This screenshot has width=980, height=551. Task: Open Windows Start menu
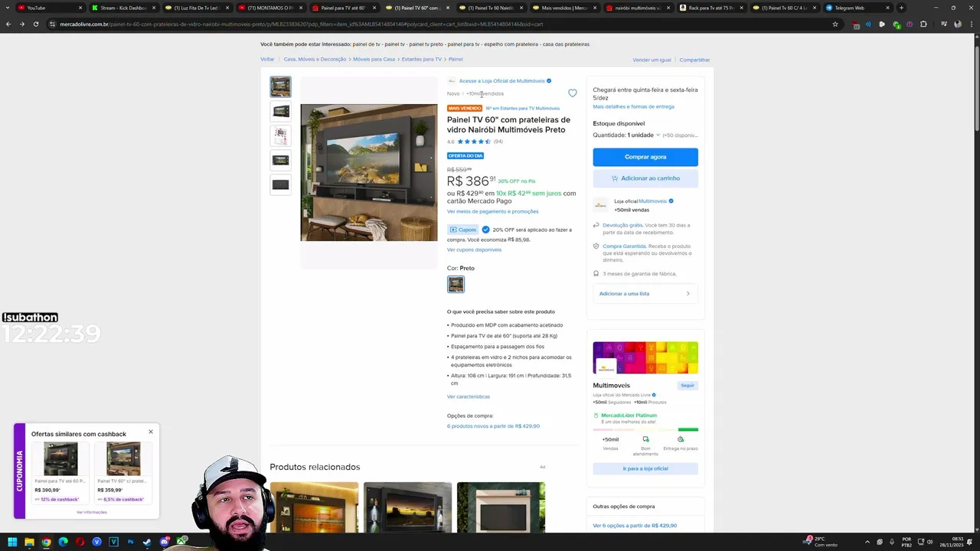pos(12,542)
